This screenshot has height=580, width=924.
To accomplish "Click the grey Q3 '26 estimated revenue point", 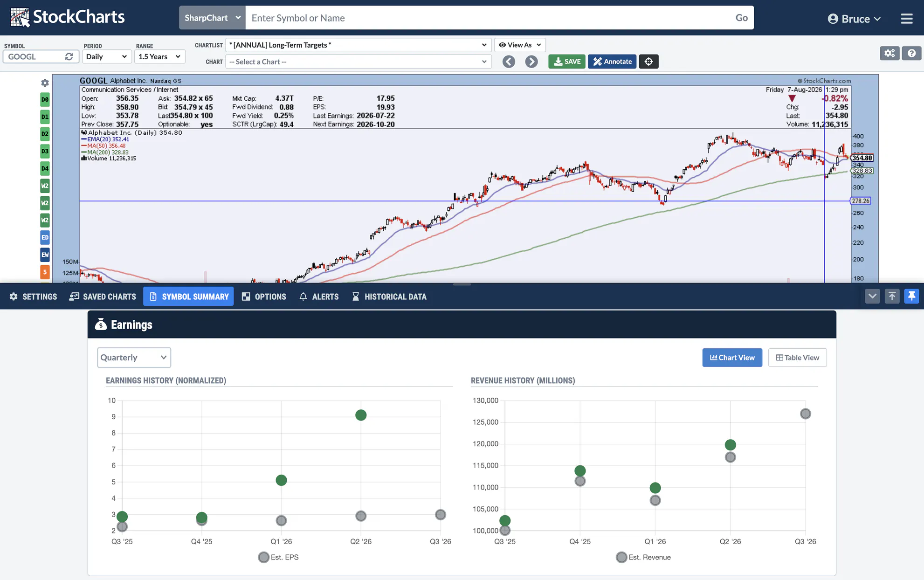I will [805, 414].
